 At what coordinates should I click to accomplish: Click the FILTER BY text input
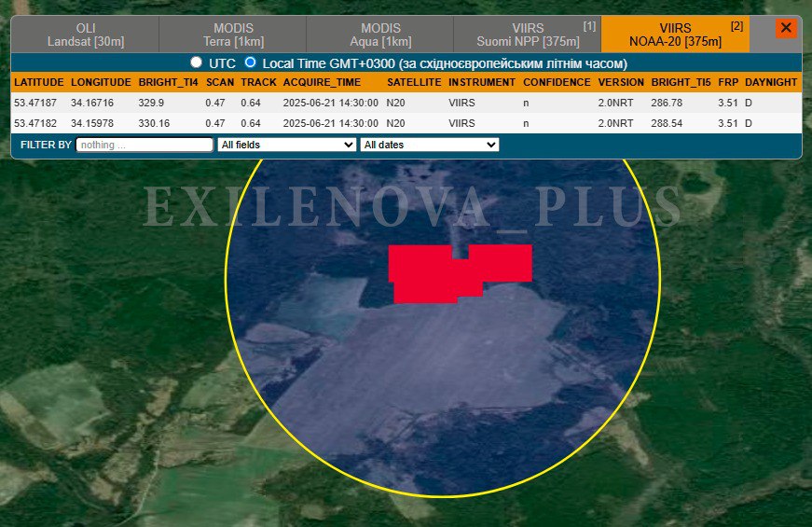(145, 145)
